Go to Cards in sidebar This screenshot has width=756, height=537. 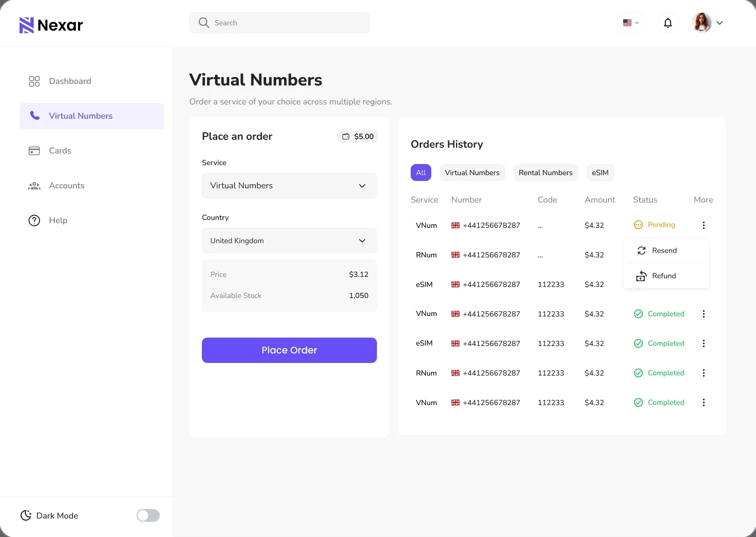click(x=92, y=151)
